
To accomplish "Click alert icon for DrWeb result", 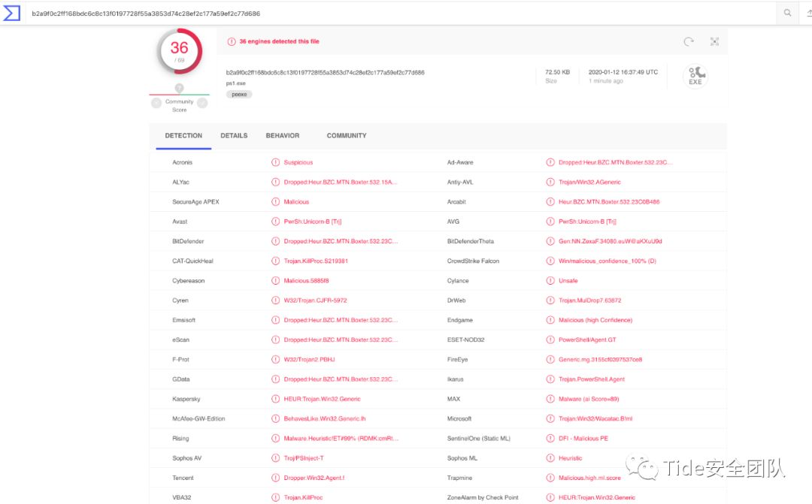I will click(x=550, y=300).
